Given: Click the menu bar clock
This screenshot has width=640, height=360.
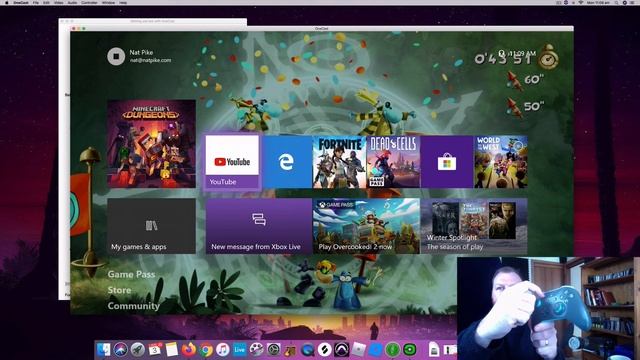Looking at the screenshot, I should click(598, 2).
